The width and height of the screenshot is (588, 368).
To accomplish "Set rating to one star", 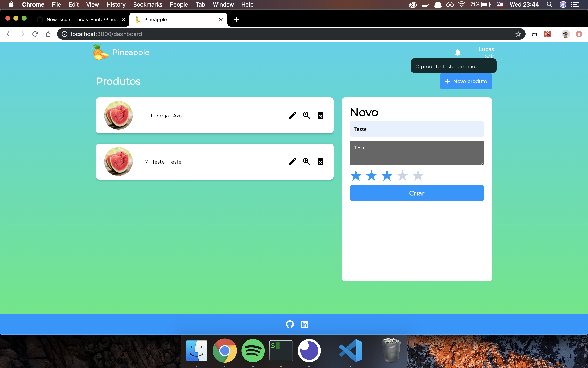I will [356, 175].
